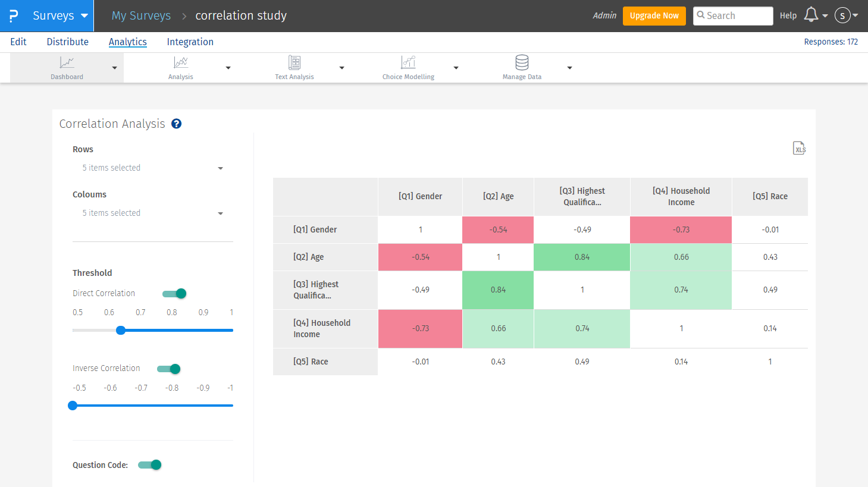
Task: Select the Choice Modelling icon
Action: pos(408,62)
